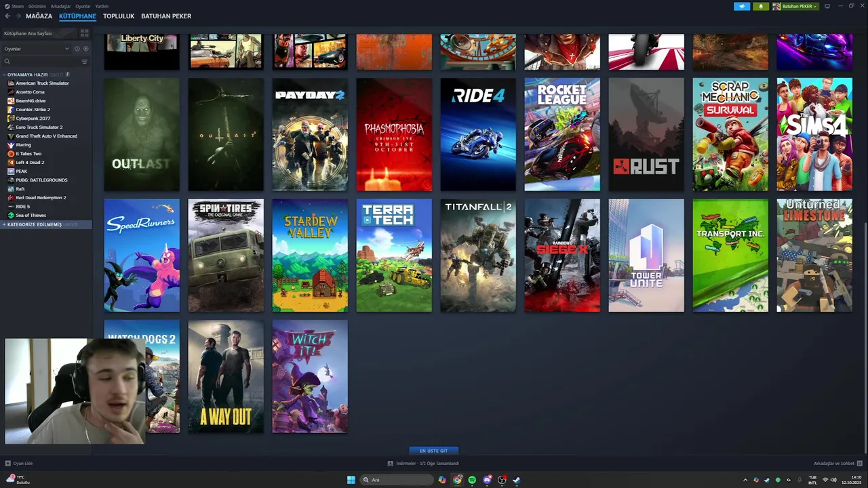
Task: Open the Görünüm menu
Action: pos(37,6)
